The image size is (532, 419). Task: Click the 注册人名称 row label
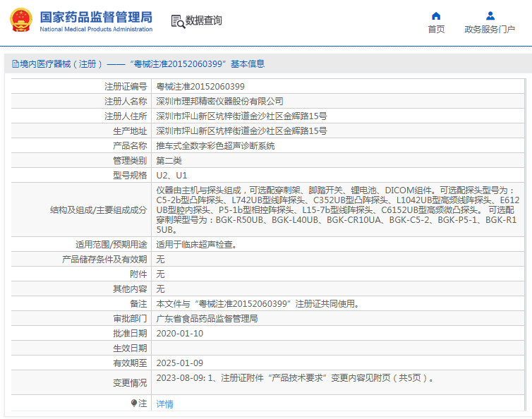click(x=126, y=101)
